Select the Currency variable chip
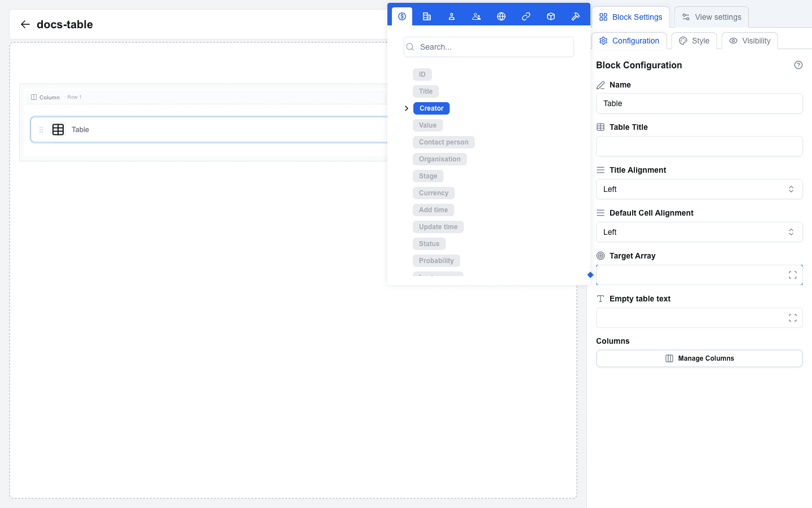812x508 pixels. [434, 193]
